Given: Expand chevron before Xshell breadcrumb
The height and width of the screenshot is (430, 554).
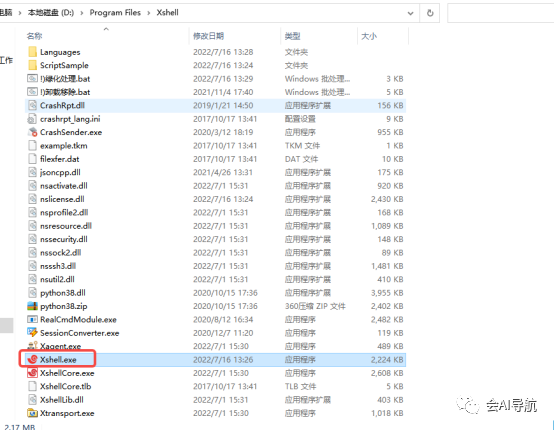Looking at the screenshot, I should tap(149, 13).
